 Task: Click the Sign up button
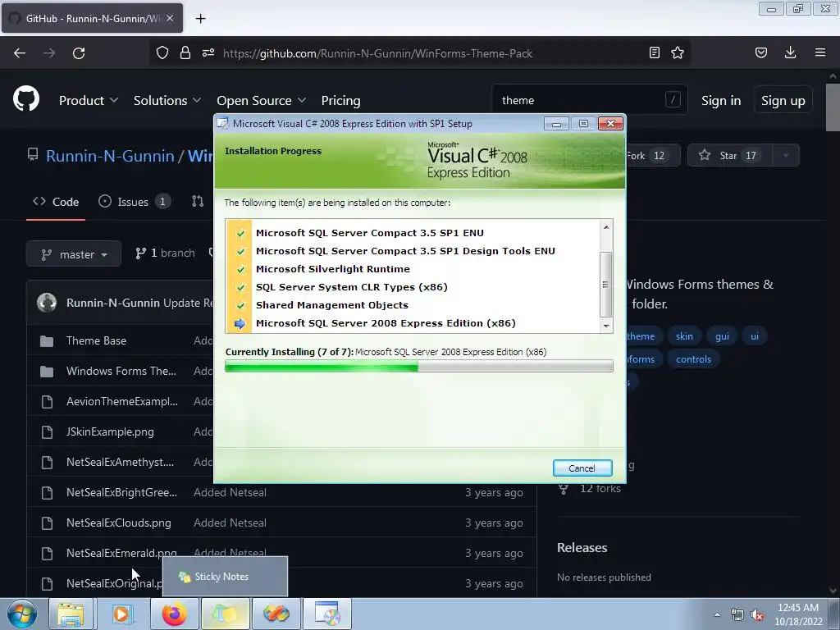(x=783, y=100)
